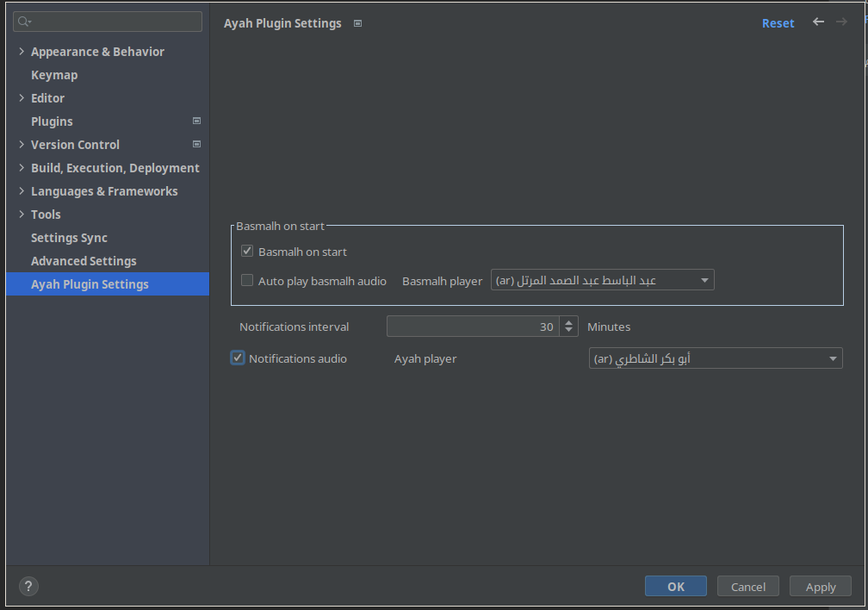Uncheck the Notifications audio checkbox
The width and height of the screenshot is (868, 610).
pos(238,358)
